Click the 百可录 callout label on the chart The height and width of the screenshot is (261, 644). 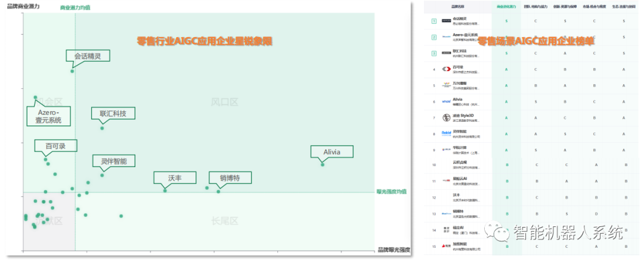pos(55,146)
